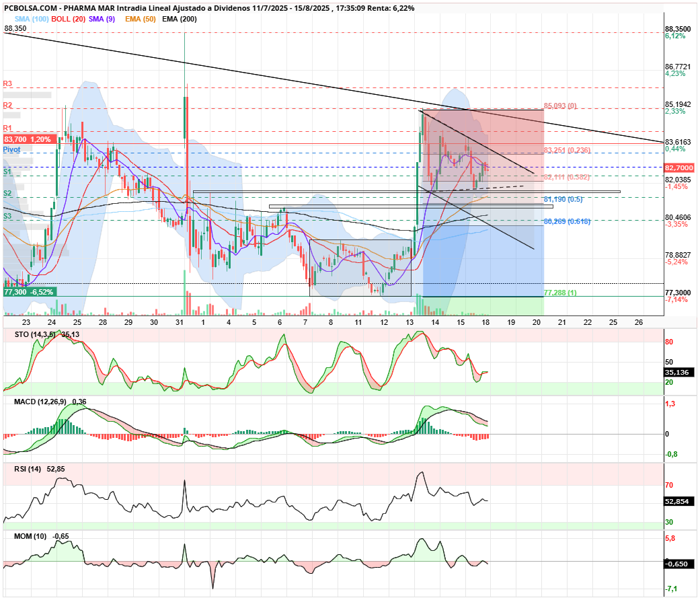
Task: Click the RSI (14) indicator label
Action: [x=27, y=470]
